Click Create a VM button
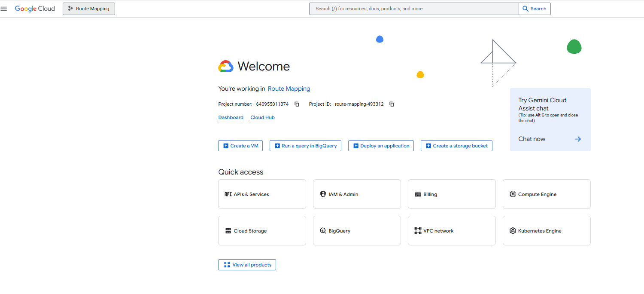This screenshot has width=644, height=294. (240, 146)
